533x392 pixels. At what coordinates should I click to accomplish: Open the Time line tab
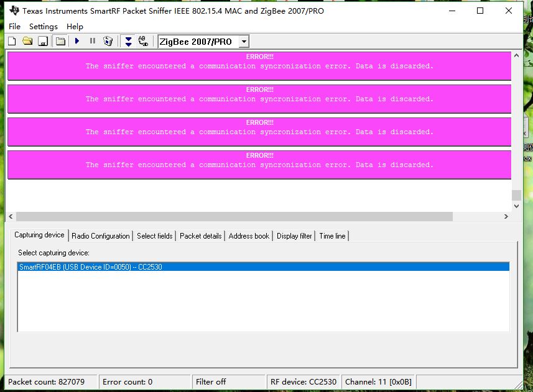[x=332, y=236]
